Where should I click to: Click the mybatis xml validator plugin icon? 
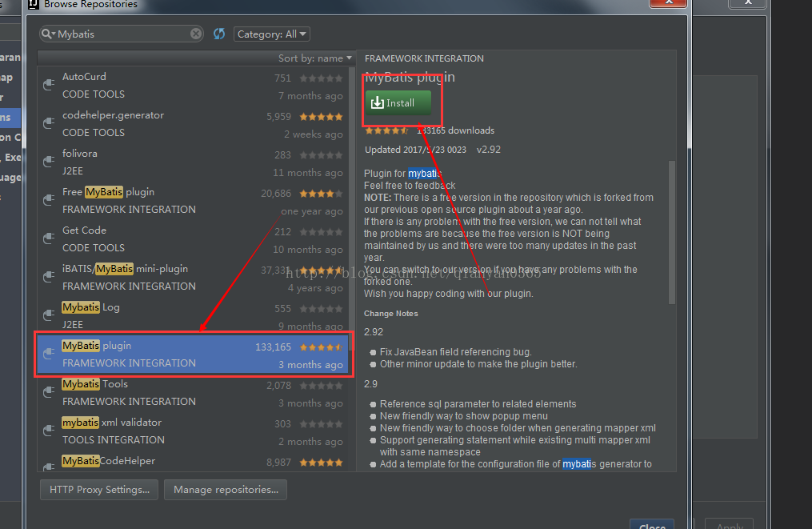point(49,430)
